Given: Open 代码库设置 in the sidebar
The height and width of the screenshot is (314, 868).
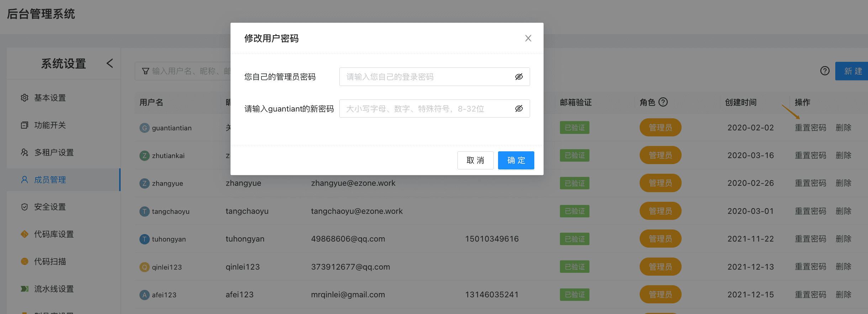Looking at the screenshot, I should [63, 234].
